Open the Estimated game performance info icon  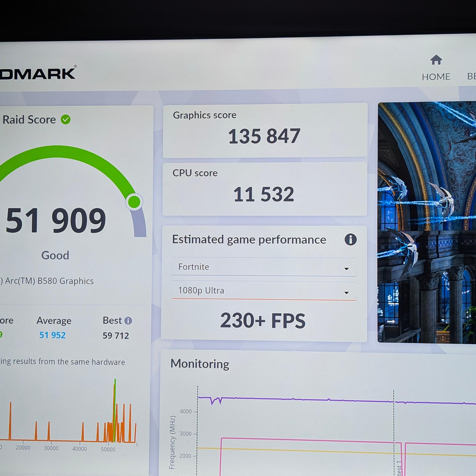(x=350, y=239)
